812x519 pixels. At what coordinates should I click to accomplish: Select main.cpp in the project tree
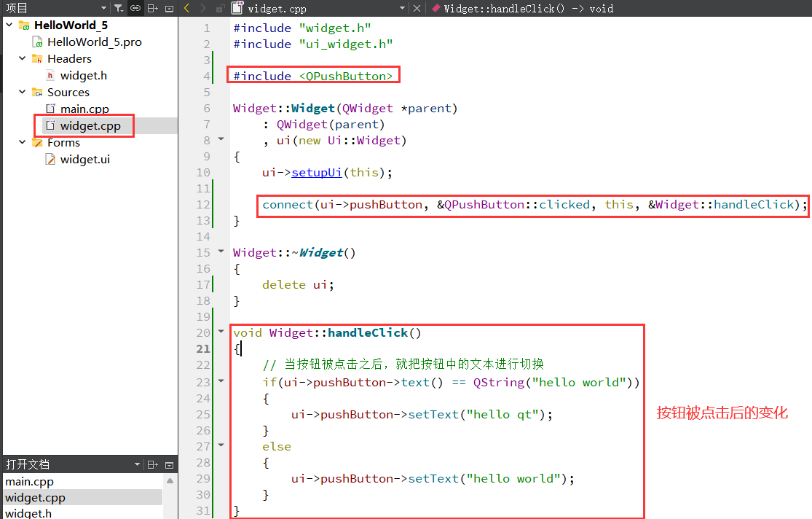point(84,109)
